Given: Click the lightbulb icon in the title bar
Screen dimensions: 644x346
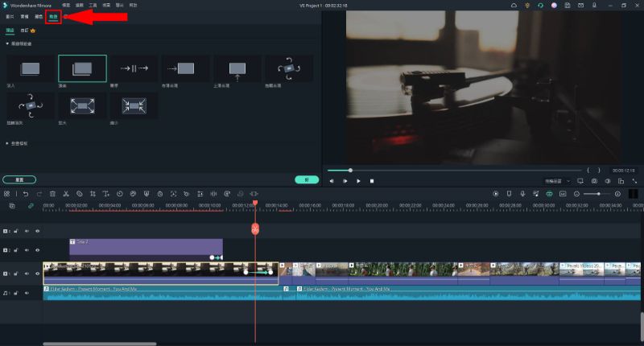Looking at the screenshot, I should [527, 6].
